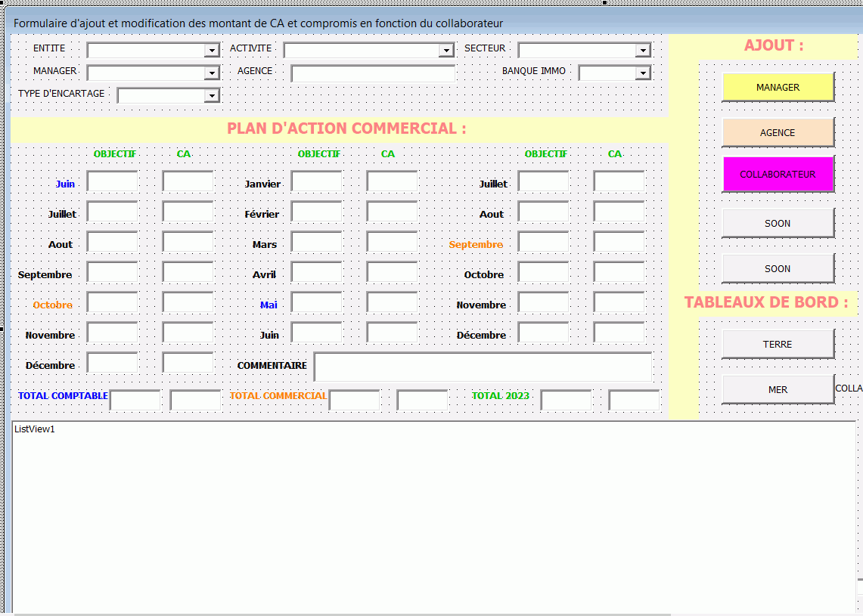Select the Janvier month label
863x616 pixels.
(262, 184)
